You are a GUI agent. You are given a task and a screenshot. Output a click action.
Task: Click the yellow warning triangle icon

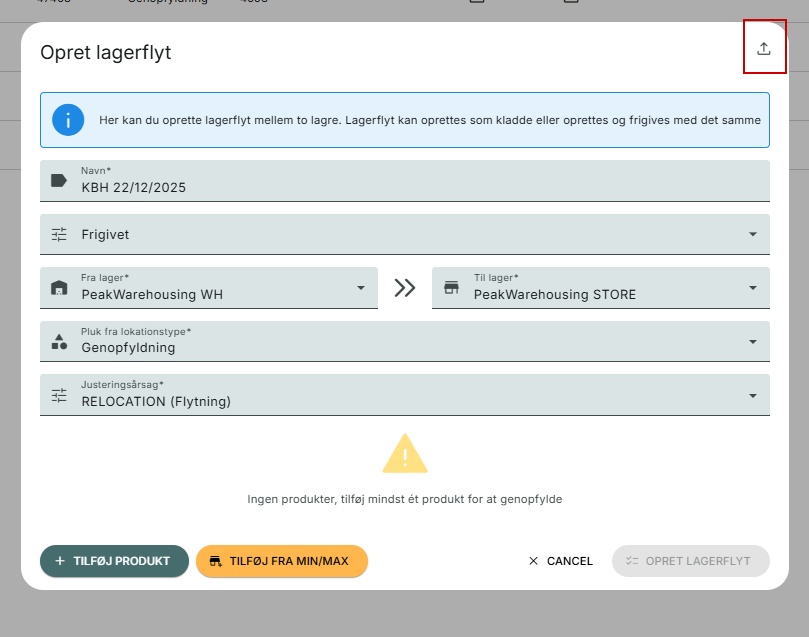(x=405, y=454)
